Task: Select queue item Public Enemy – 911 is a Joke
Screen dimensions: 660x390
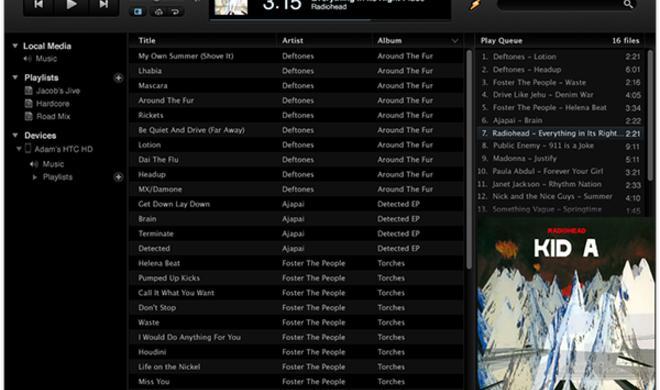Action: pyautogui.click(x=560, y=146)
